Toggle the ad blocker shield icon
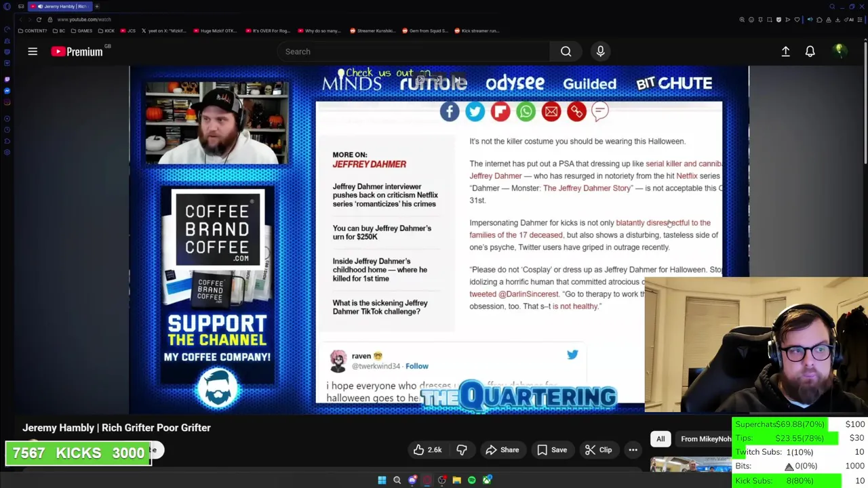The width and height of the screenshot is (868, 488). pyautogui.click(x=778, y=20)
